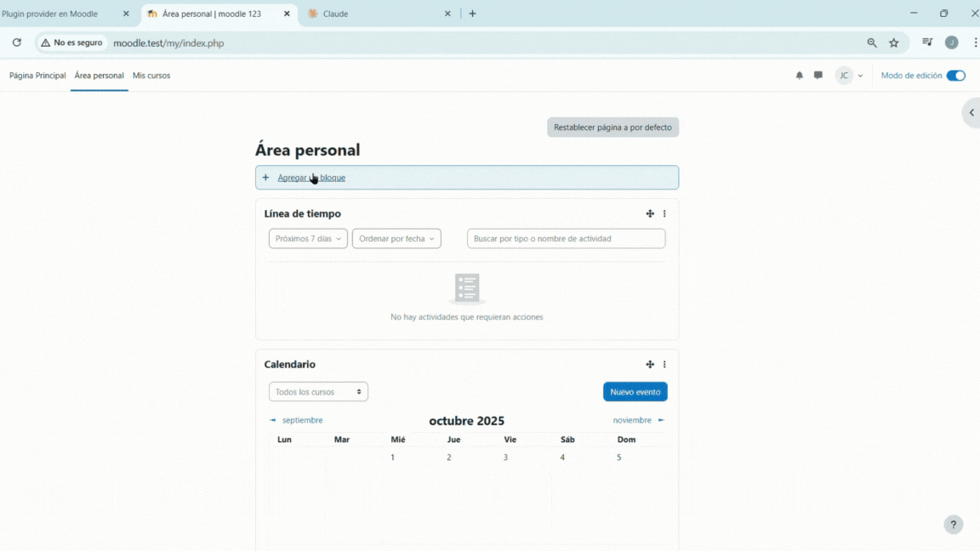Reload the page with the refresh icon

[x=16, y=42]
